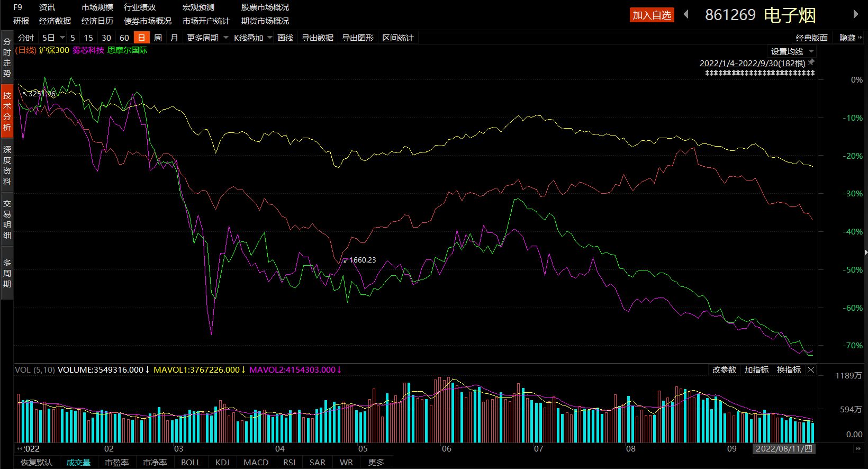The height and width of the screenshot is (469, 868).
Task: Click the pin icon beside date range
Action: [811, 62]
